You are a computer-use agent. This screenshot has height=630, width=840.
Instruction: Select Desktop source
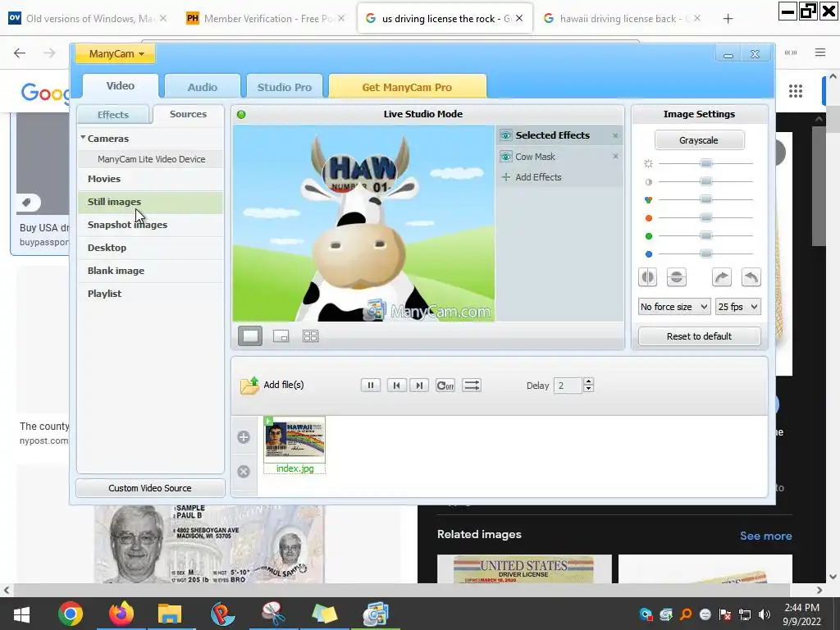click(151, 248)
